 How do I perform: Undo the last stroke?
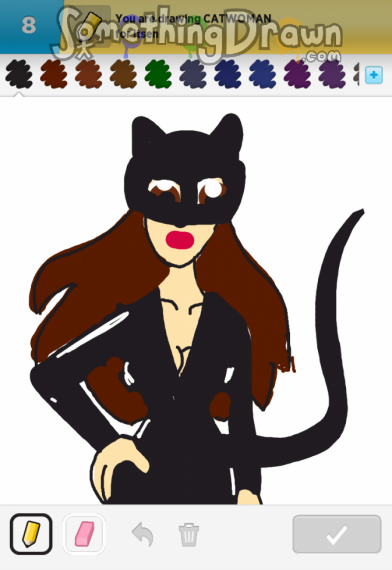click(143, 534)
